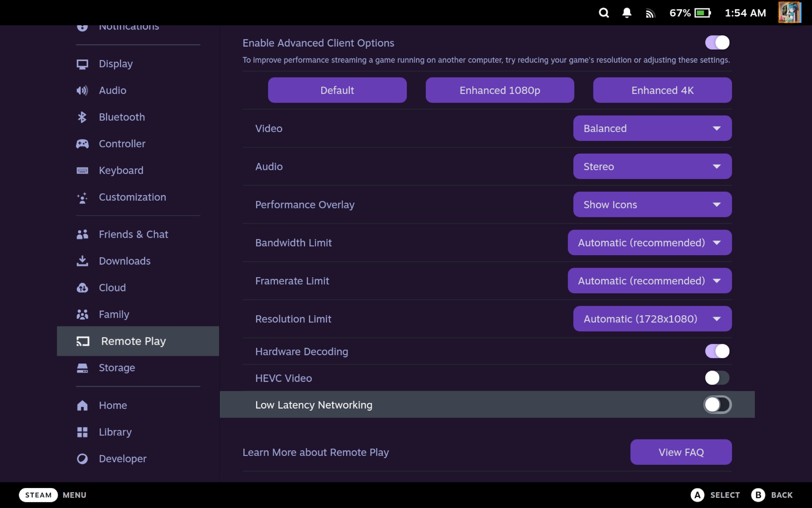This screenshot has width=812, height=508.
Task: Open Framerate Limit dropdown
Action: click(x=650, y=281)
